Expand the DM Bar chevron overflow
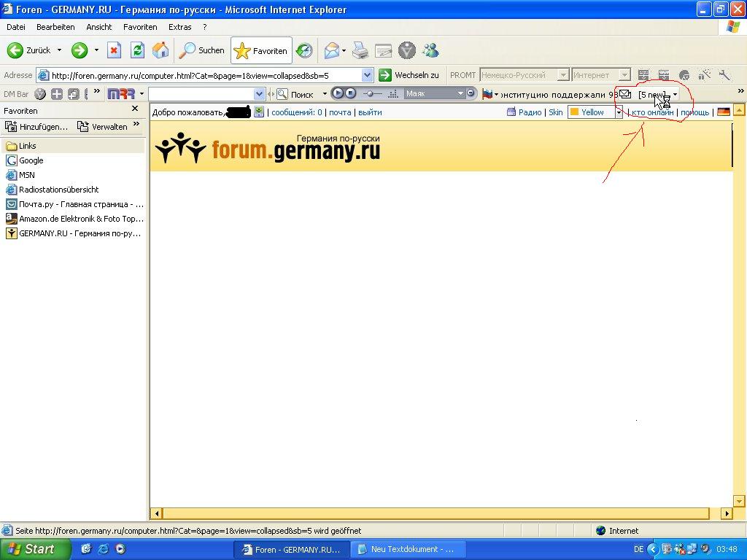Image resolution: width=747 pixels, height=560 pixels. pyautogui.click(x=97, y=91)
